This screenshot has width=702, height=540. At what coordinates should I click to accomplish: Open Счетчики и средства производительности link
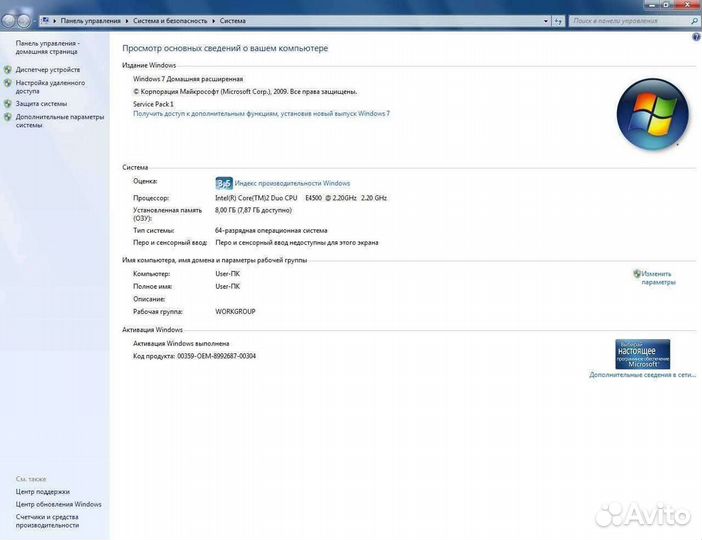tap(47, 521)
